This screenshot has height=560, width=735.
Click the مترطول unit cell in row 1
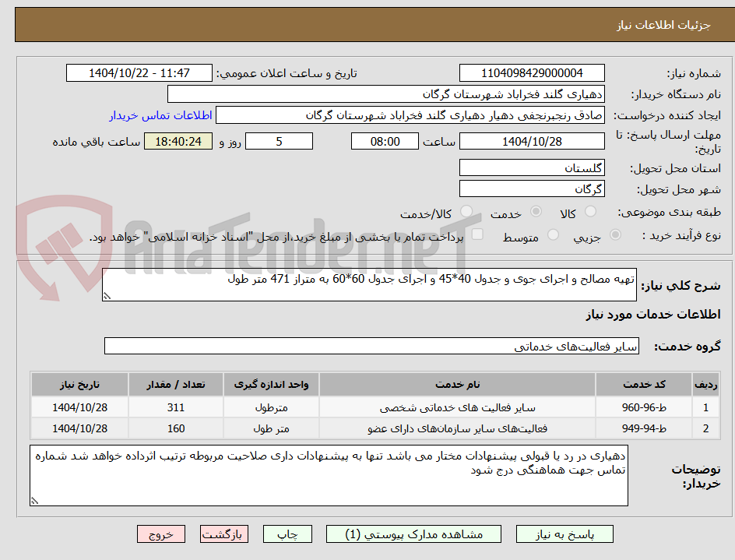[272, 407]
